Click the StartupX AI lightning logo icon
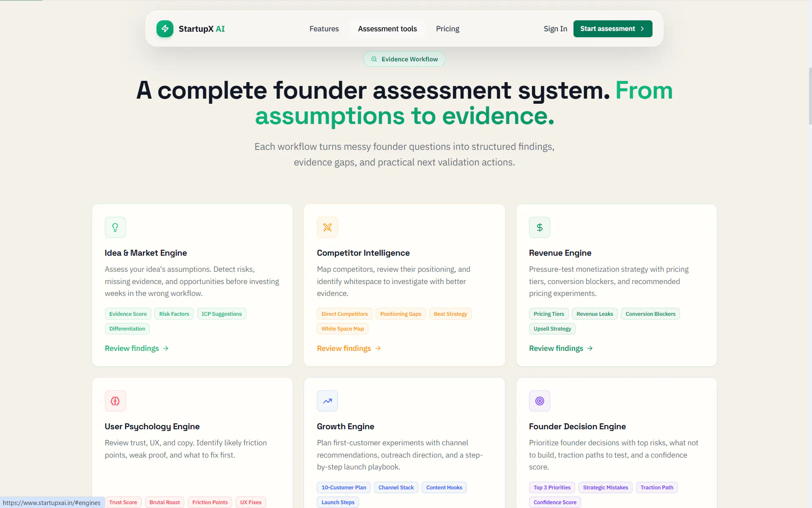The width and height of the screenshot is (812, 508). point(165,29)
